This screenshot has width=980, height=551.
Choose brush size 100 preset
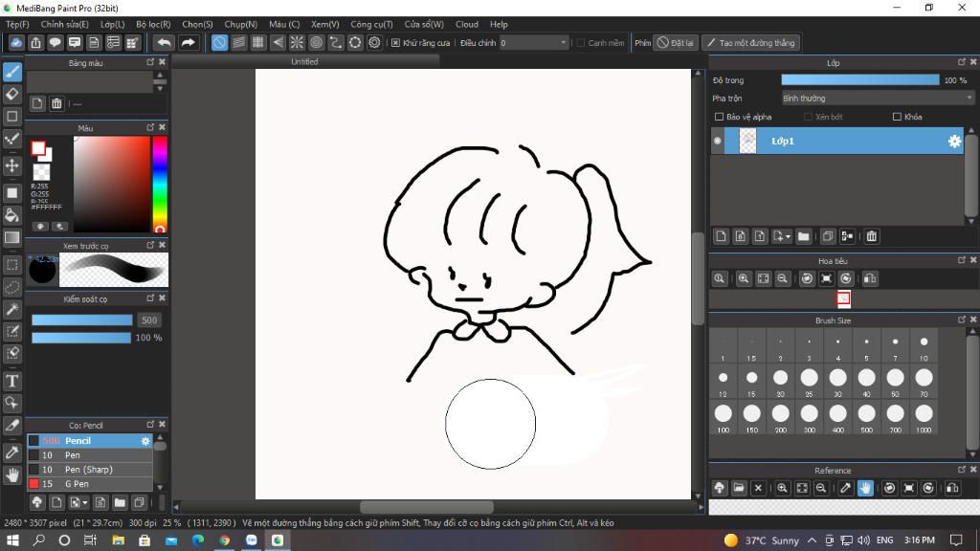(724, 417)
